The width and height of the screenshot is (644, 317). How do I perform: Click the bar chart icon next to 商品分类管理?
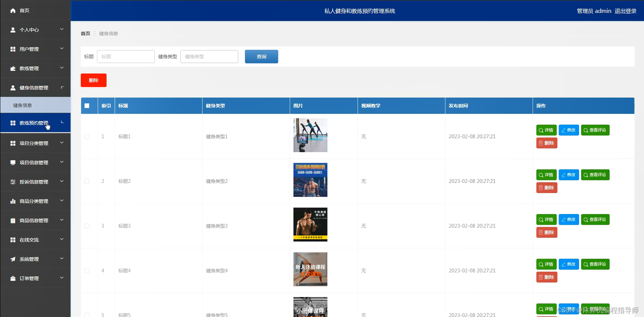[13, 201]
